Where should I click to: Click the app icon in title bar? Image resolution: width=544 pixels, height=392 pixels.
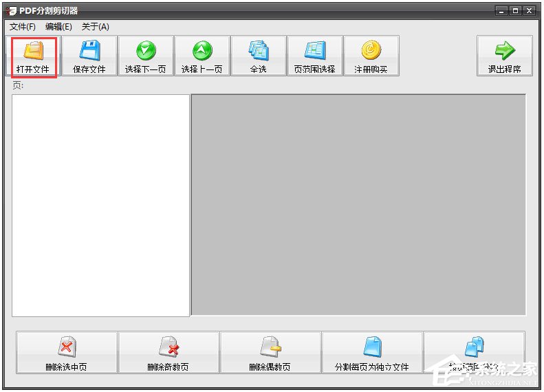[11, 11]
